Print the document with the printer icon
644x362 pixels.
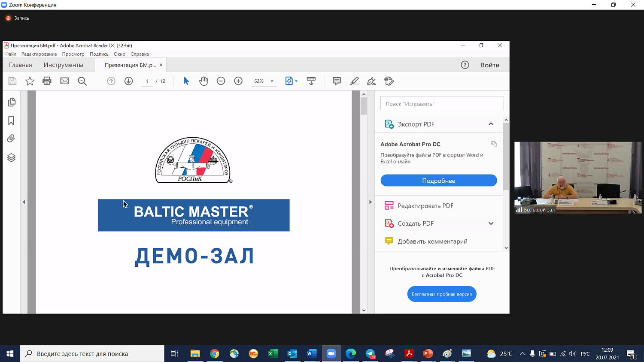coord(47,81)
